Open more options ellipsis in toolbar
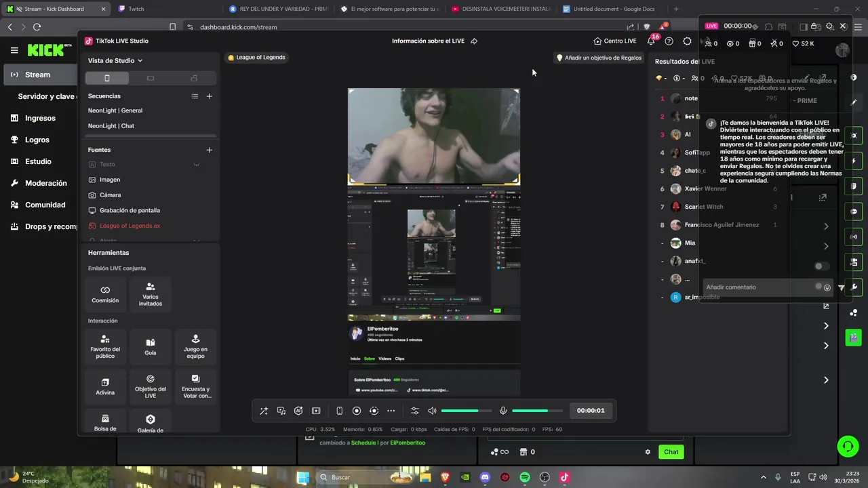This screenshot has height=488, width=868. coord(391,411)
